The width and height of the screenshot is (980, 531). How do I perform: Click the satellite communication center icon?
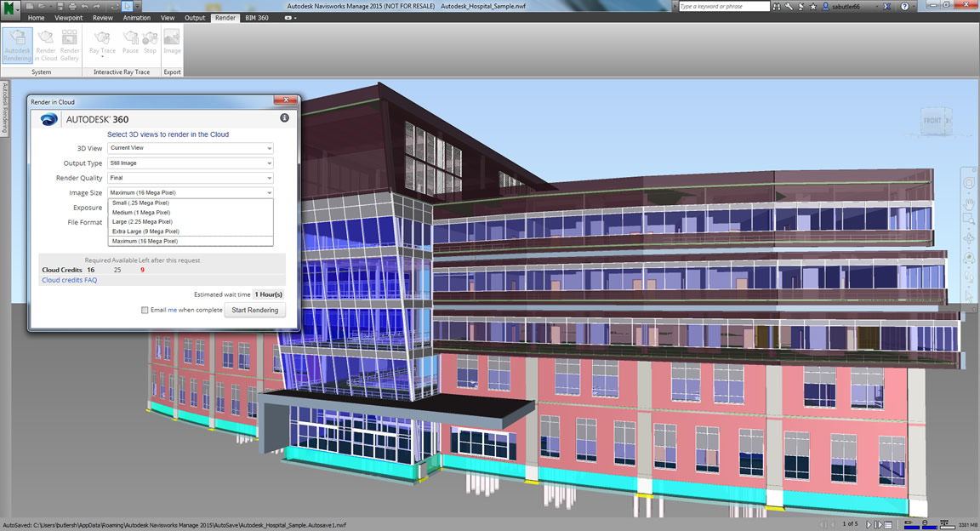tap(801, 6)
